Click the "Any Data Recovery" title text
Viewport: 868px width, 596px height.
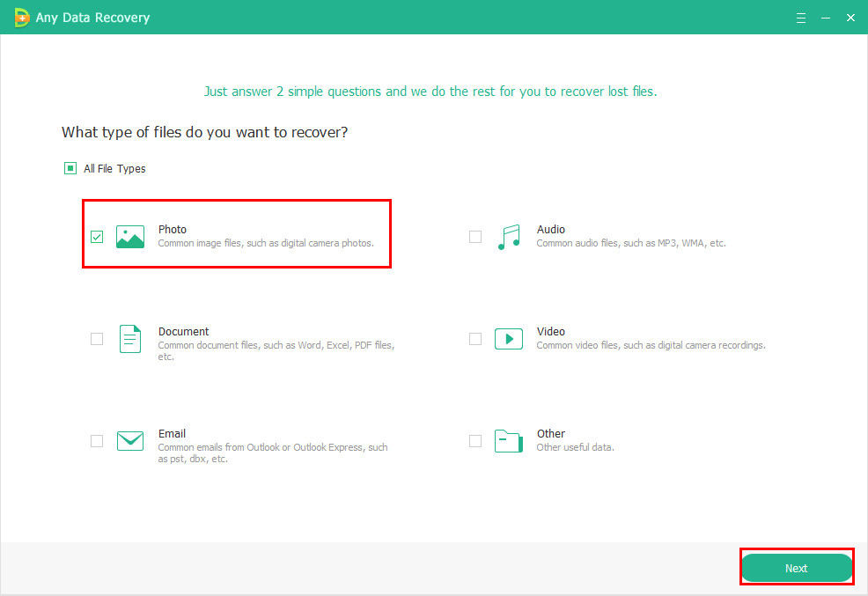click(x=92, y=18)
